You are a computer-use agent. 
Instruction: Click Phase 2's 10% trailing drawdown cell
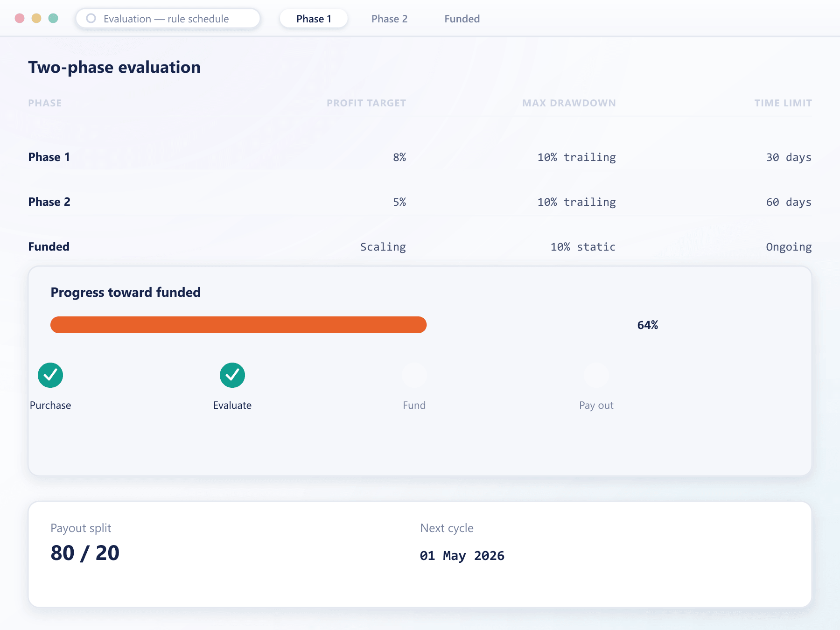[x=576, y=202]
